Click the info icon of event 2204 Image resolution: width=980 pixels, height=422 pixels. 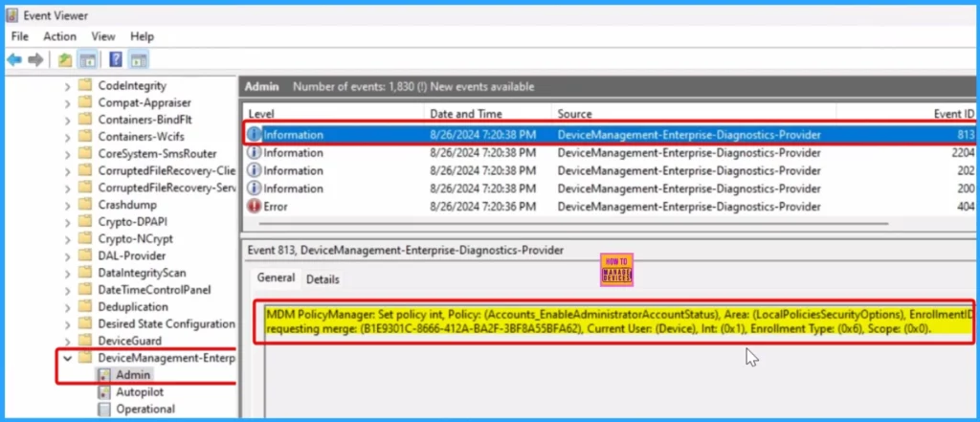pos(255,152)
